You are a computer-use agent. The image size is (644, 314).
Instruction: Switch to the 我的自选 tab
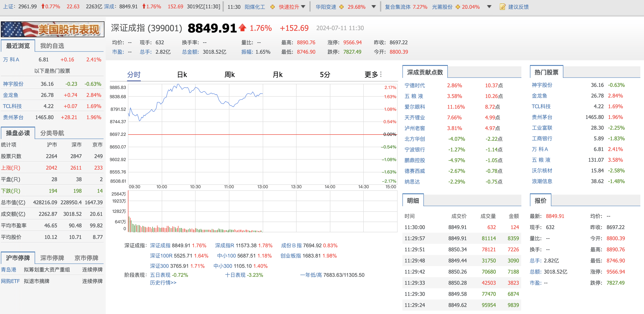tap(52, 46)
